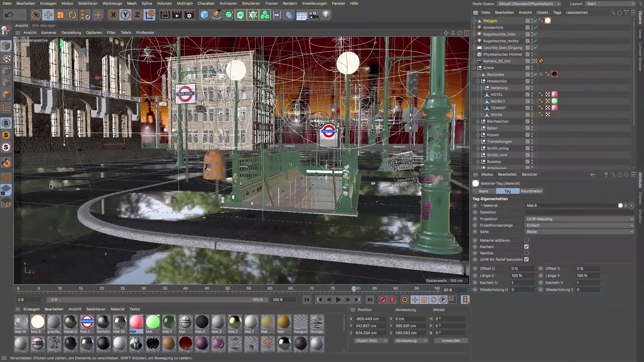644x362 pixels.
Task: Open Kameras viewport menu
Action: click(49, 33)
